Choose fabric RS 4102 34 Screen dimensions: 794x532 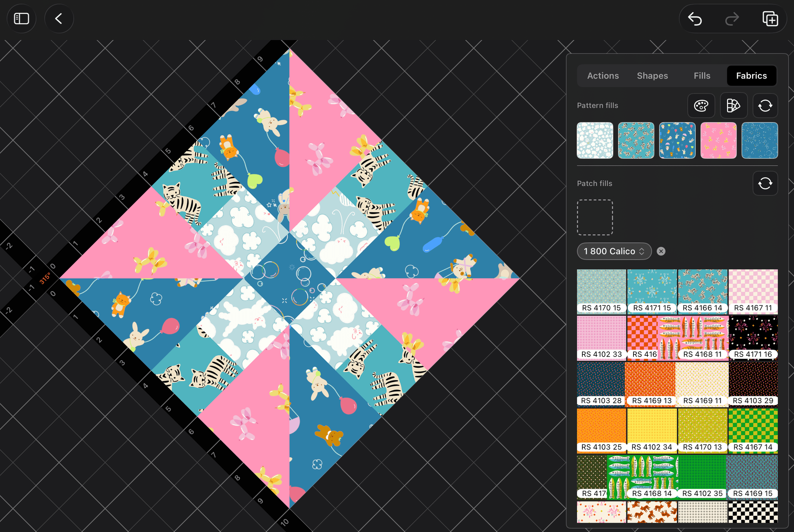coord(652,431)
